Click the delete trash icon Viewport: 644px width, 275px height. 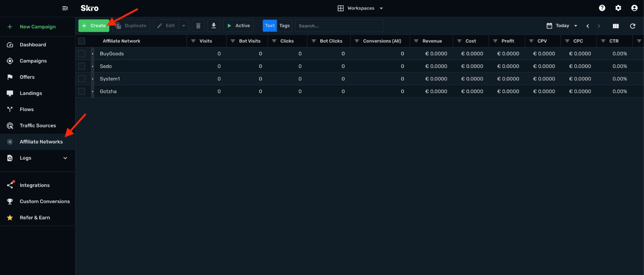coord(198,26)
